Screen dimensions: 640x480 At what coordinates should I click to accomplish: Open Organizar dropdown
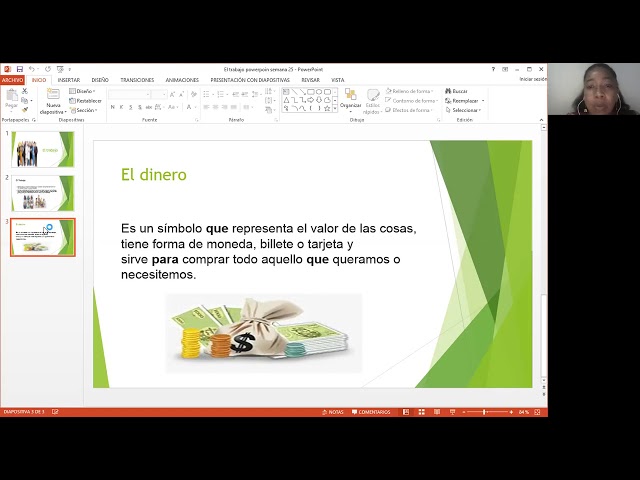351,100
